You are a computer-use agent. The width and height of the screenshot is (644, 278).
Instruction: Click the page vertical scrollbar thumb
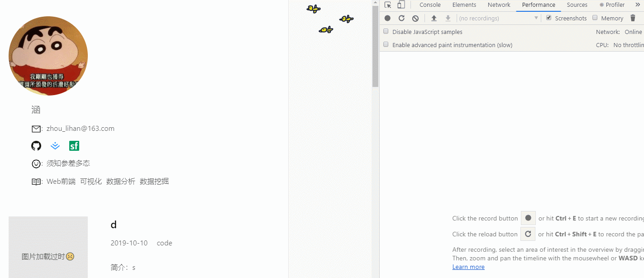tap(375, 47)
